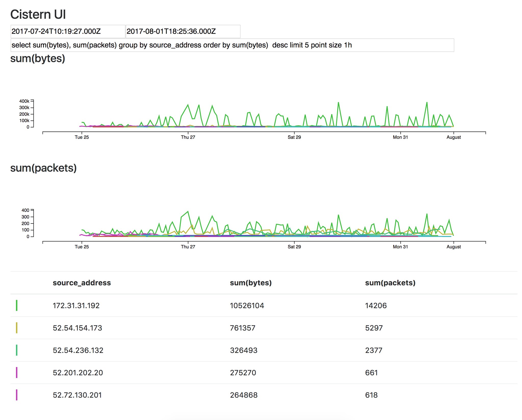Click teal color swatch for 52.54.236.132
Screen dimensions: 522x420
click(17, 350)
